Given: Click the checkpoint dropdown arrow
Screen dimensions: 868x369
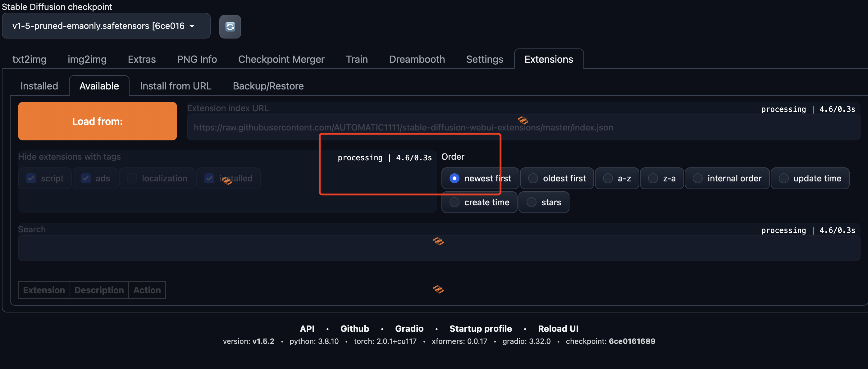Looking at the screenshot, I should 192,26.
